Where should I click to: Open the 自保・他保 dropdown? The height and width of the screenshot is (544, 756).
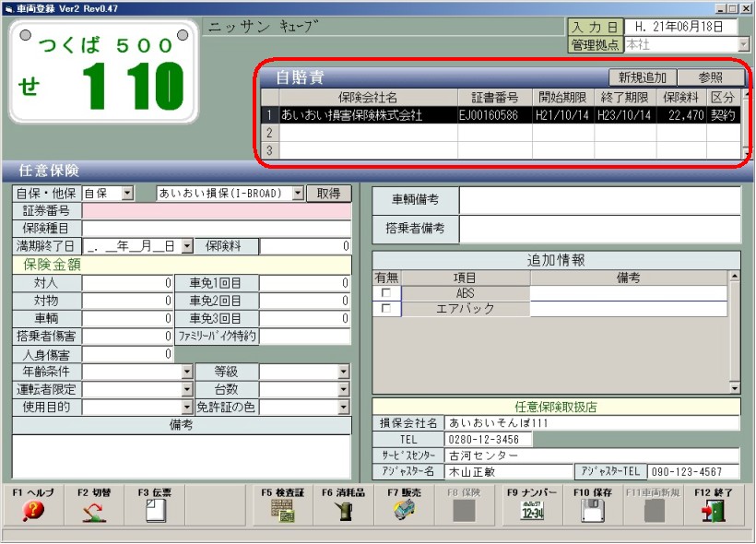point(127,194)
